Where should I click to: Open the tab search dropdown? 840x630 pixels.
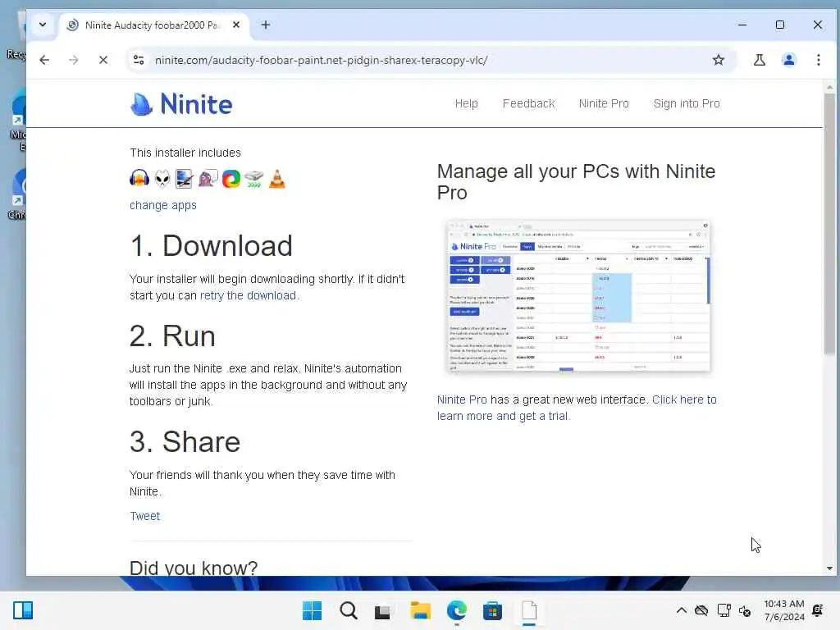coord(43,25)
